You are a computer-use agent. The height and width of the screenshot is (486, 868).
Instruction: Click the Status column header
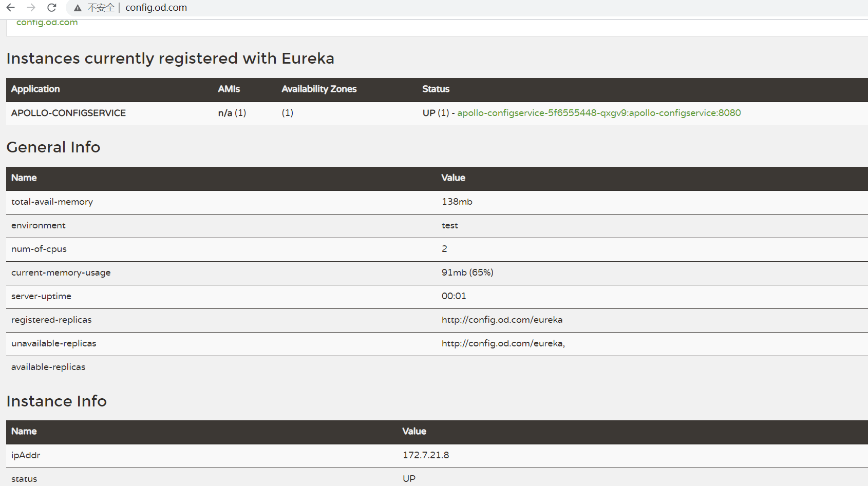(x=436, y=89)
